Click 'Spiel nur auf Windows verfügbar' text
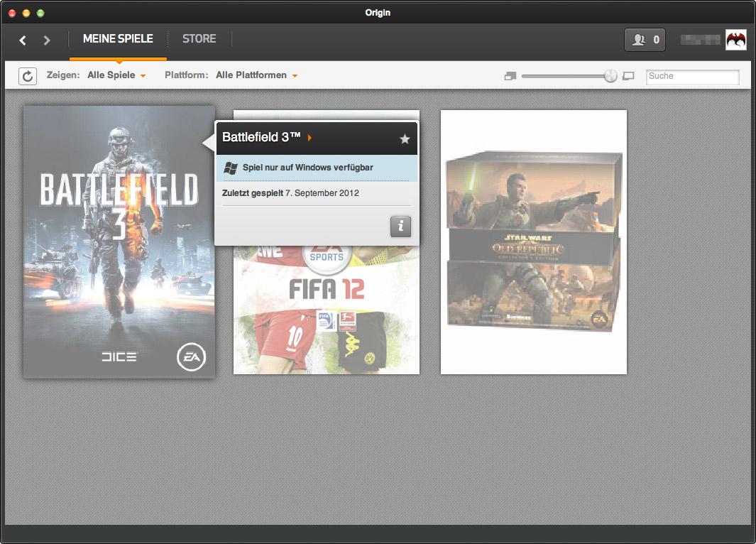Image resolution: width=756 pixels, height=544 pixels. tap(307, 168)
